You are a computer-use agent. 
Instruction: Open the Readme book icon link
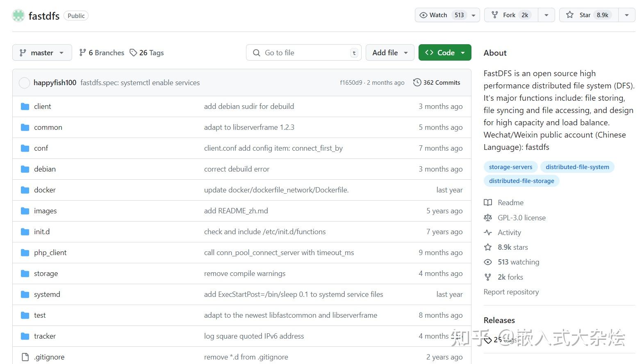[x=488, y=203]
